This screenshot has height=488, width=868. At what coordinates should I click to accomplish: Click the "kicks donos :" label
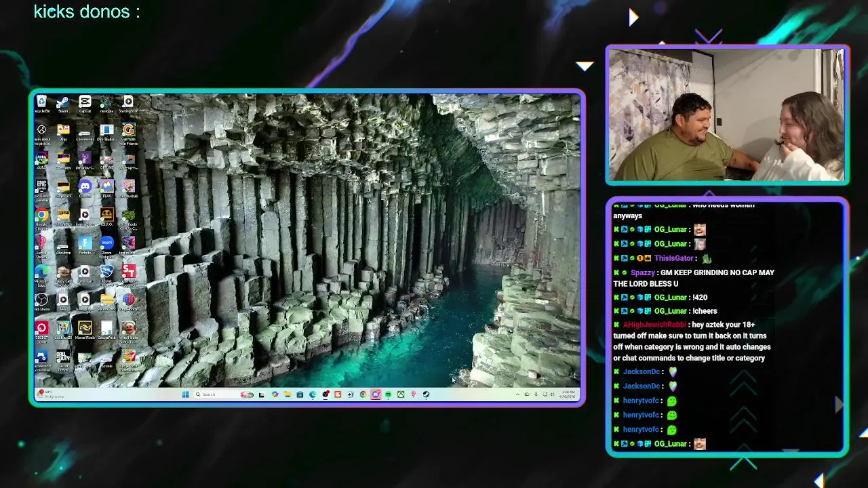point(87,12)
